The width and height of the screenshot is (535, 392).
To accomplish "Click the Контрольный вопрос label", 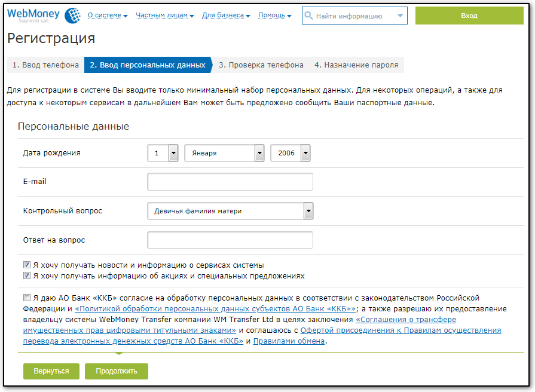I will [x=63, y=211].
